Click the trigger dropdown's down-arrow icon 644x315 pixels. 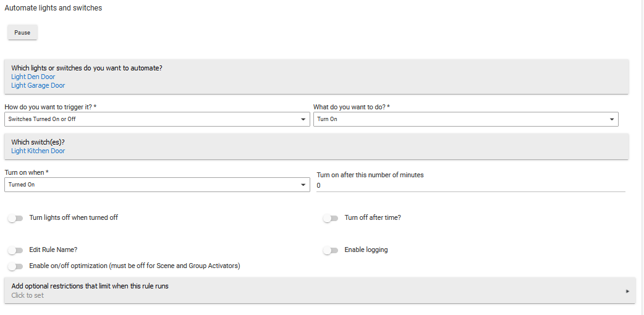tap(303, 119)
